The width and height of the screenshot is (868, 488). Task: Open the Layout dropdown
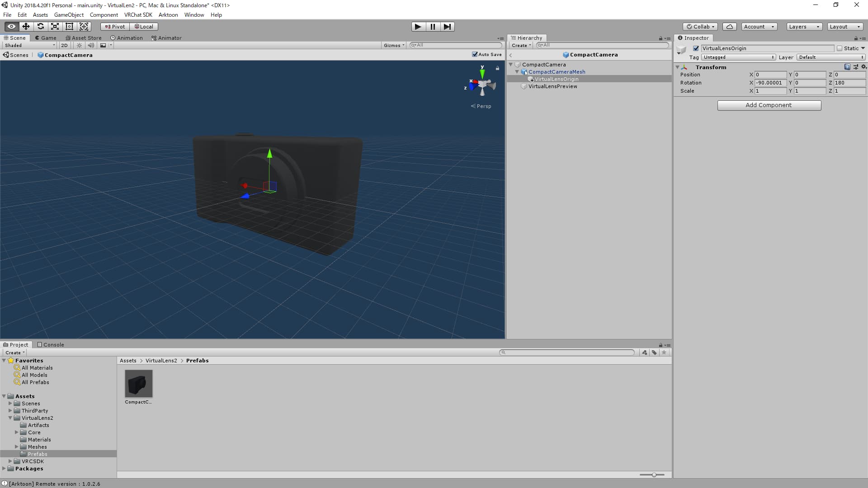(845, 27)
